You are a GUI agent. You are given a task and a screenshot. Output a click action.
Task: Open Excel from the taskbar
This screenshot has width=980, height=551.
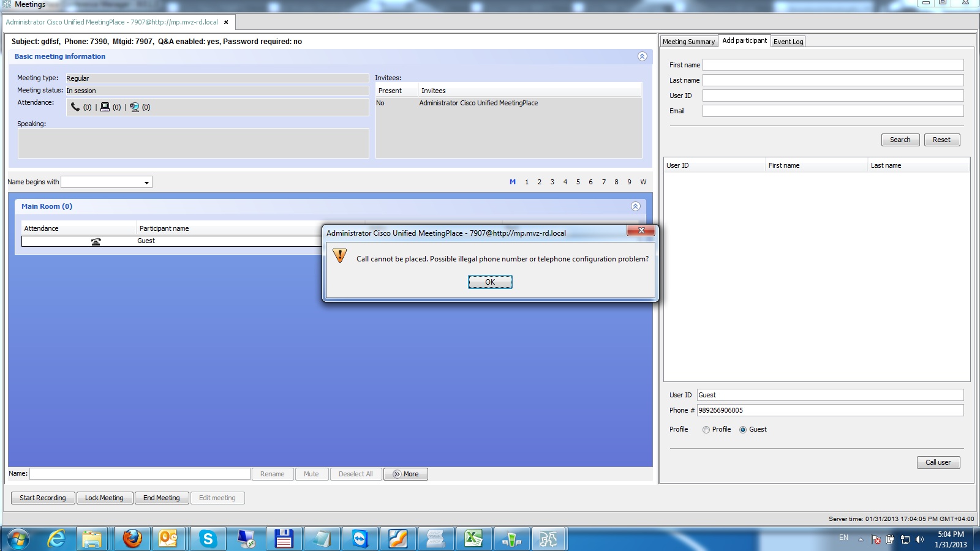coord(473,539)
